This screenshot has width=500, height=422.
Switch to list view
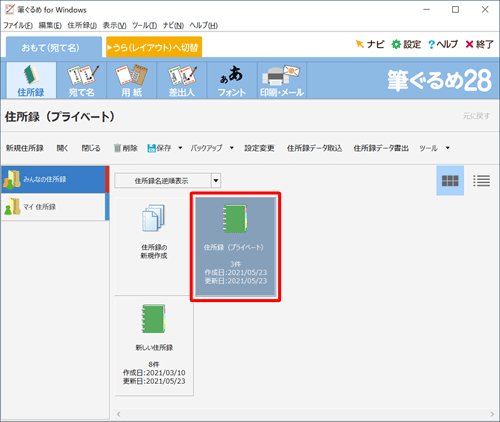pos(481,181)
